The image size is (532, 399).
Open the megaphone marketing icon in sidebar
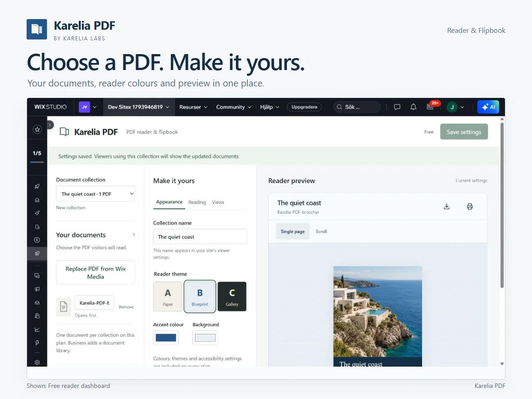pyautogui.click(x=37, y=289)
